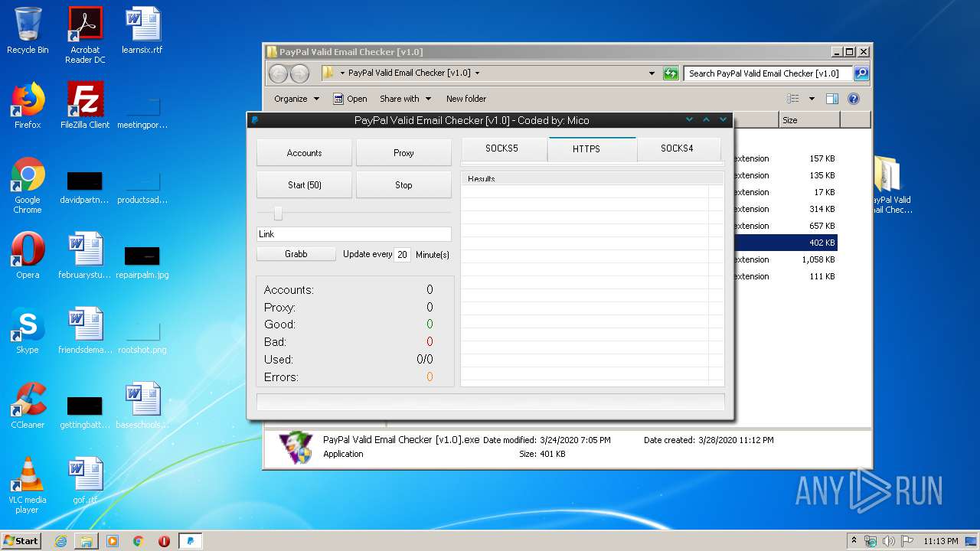Open the Recycle Bin desktop icon

(28, 31)
